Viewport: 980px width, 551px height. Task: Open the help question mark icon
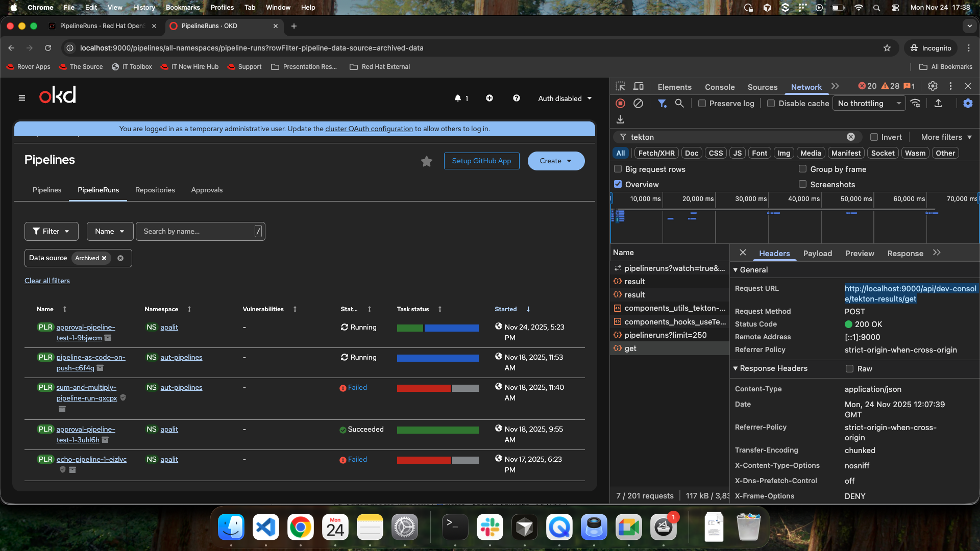(516, 98)
